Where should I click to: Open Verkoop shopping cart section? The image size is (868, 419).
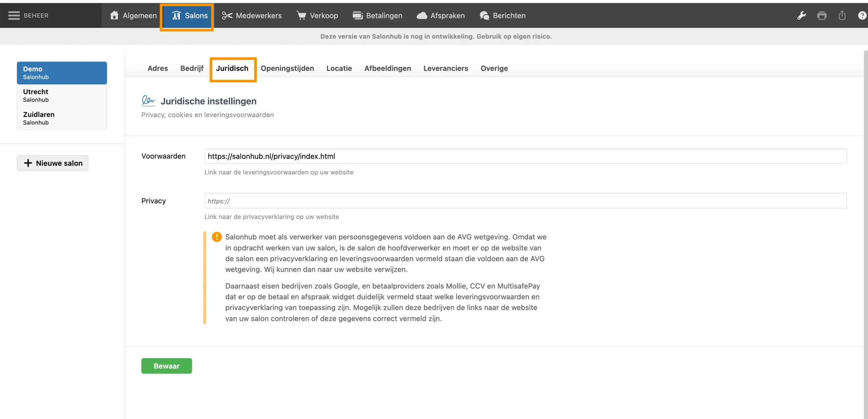[317, 16]
